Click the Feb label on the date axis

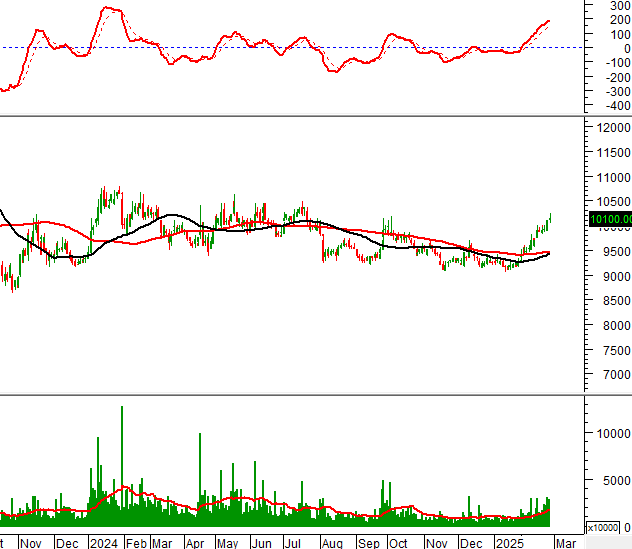(135, 542)
